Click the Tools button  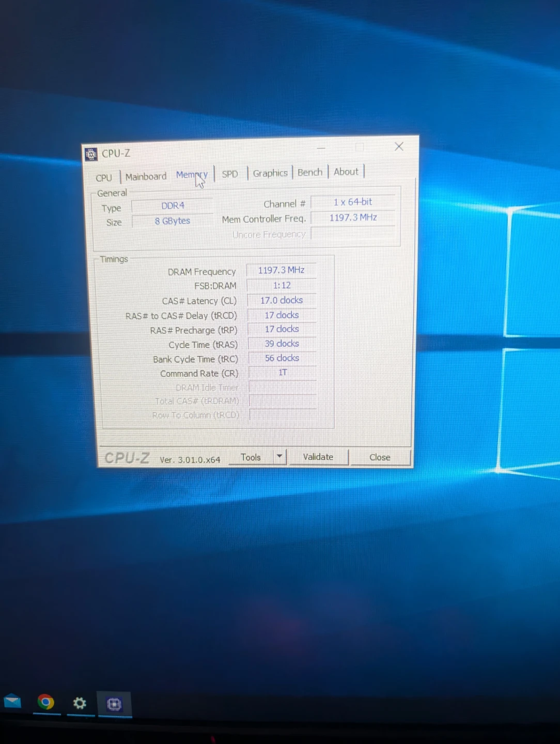tap(251, 457)
